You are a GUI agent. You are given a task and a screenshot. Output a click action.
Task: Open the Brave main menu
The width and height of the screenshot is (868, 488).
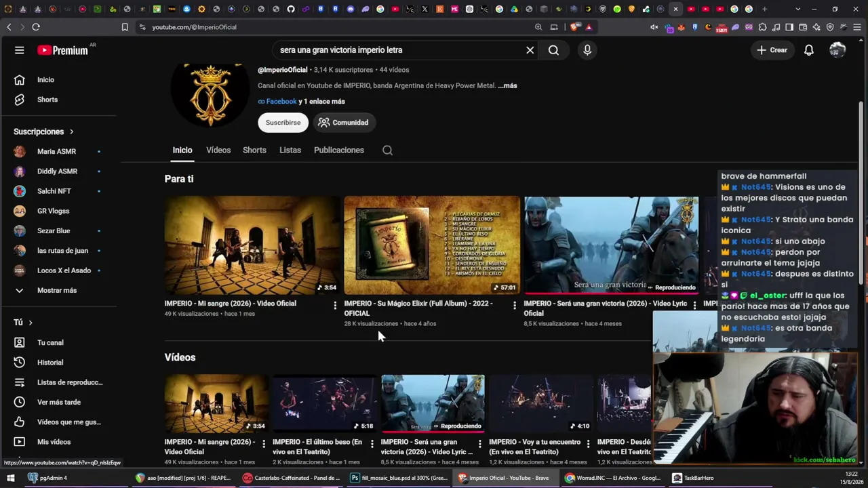857,27
